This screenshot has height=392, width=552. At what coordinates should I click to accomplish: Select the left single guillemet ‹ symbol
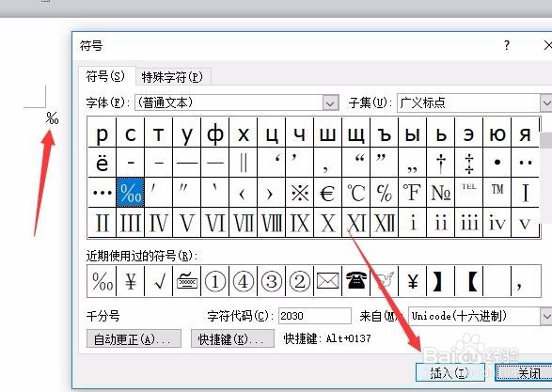[x=244, y=193]
